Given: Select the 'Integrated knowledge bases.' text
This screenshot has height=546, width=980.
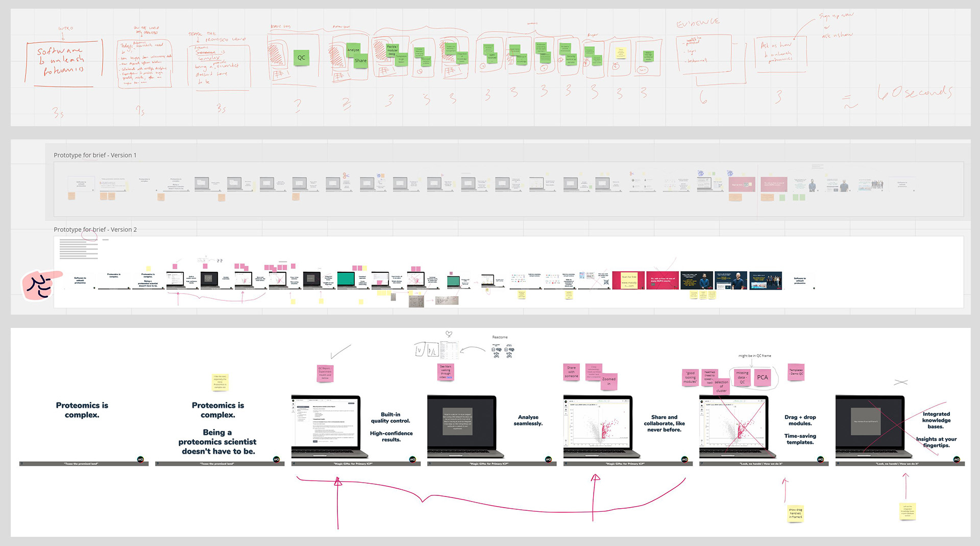Looking at the screenshot, I should pyautogui.click(x=936, y=420).
